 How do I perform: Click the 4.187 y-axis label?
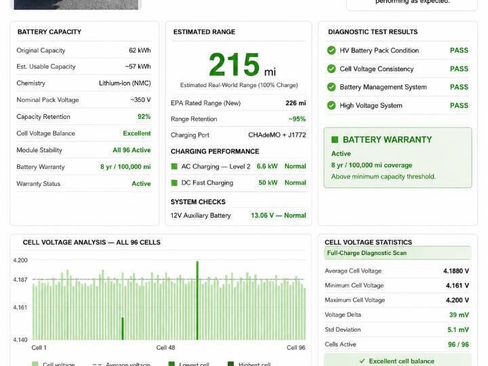click(x=20, y=279)
